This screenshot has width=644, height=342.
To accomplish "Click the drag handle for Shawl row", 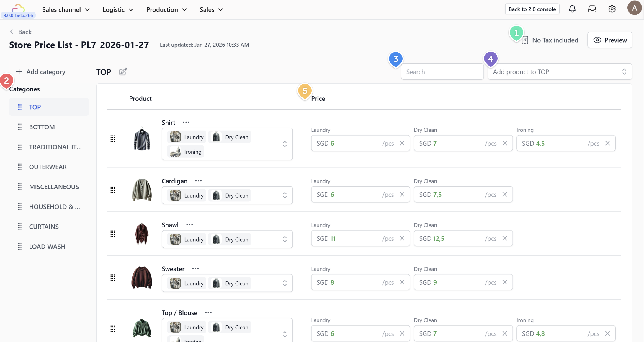I will [x=113, y=234].
